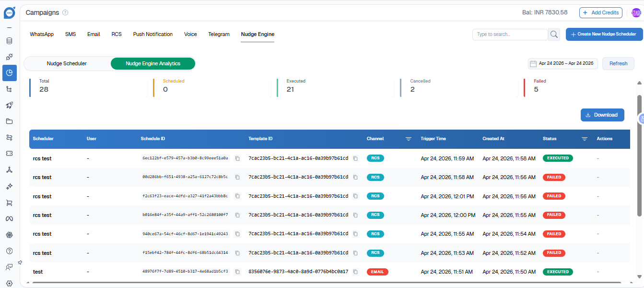This screenshot has width=644, height=288.
Task: Open the Push Notification tab
Action: [153, 34]
